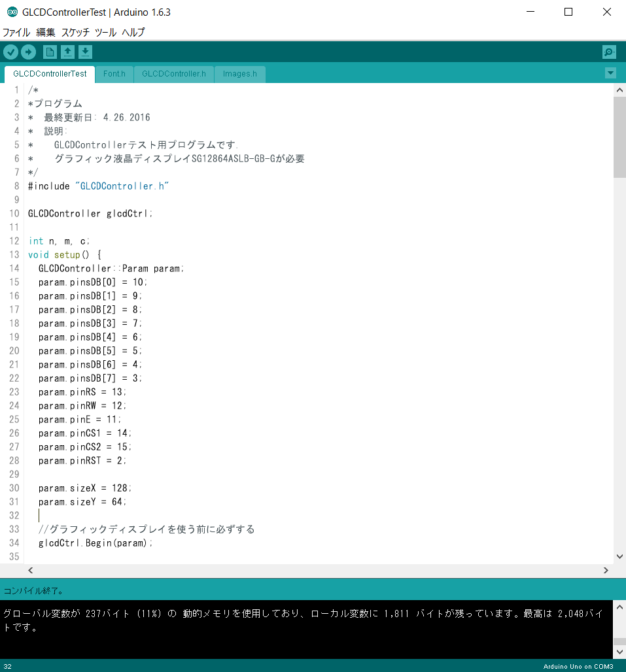
Task: Switch to the GLCDController.h tab
Action: click(x=174, y=74)
